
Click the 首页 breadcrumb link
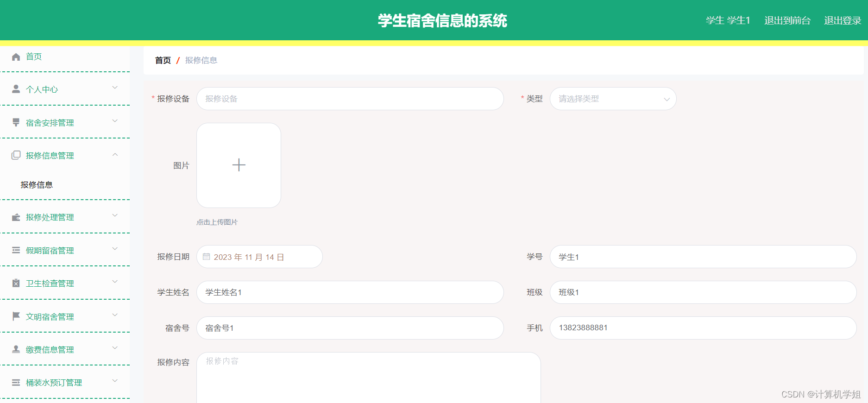point(163,60)
